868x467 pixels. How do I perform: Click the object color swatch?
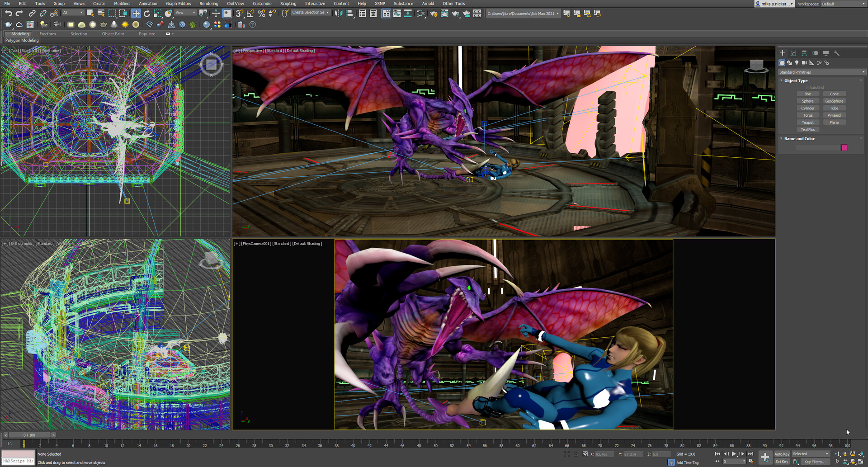(x=844, y=147)
